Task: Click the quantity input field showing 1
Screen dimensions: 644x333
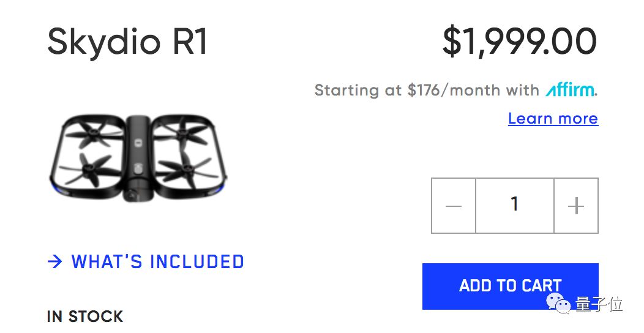Action: 514,206
